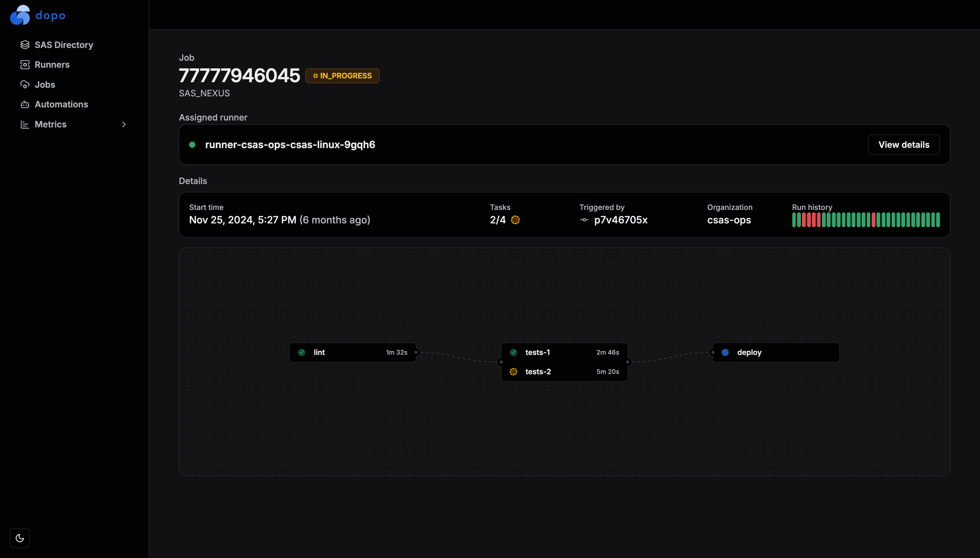Open runner-csas-ops-csas-linux-9gqh6 runner link

pyautogui.click(x=290, y=145)
